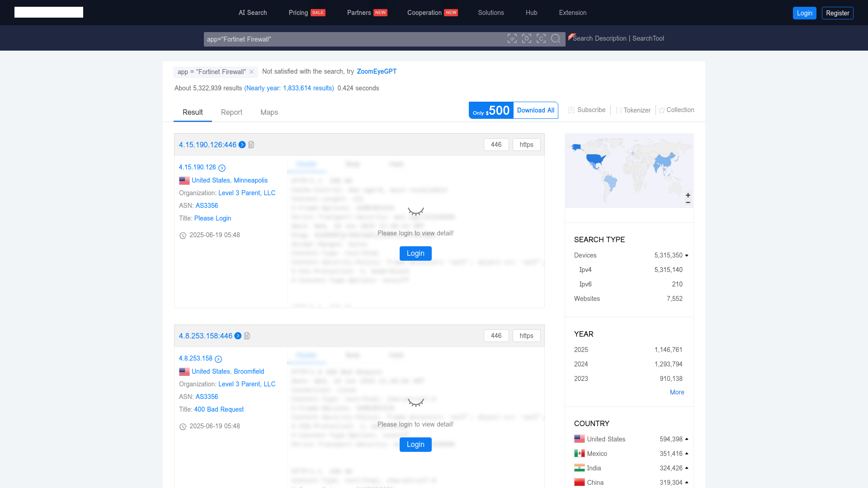Viewport: 868px width, 488px height.
Task: Switch to the Maps tab
Action: [x=269, y=112]
